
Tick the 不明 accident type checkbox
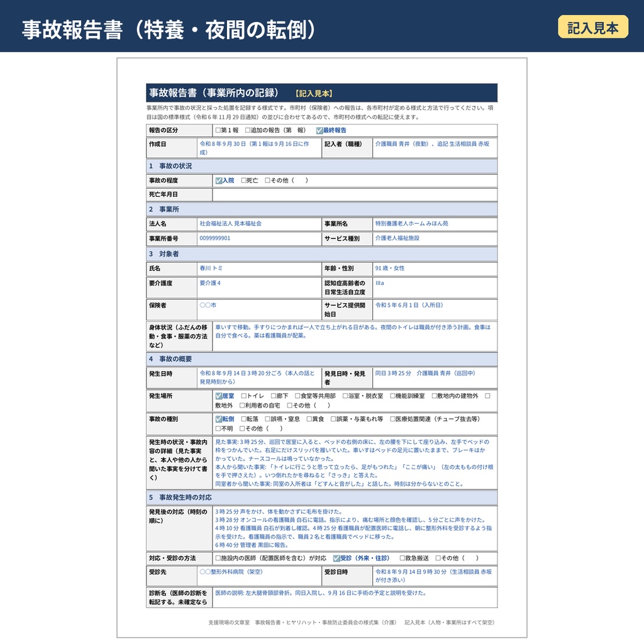pyautogui.click(x=218, y=428)
